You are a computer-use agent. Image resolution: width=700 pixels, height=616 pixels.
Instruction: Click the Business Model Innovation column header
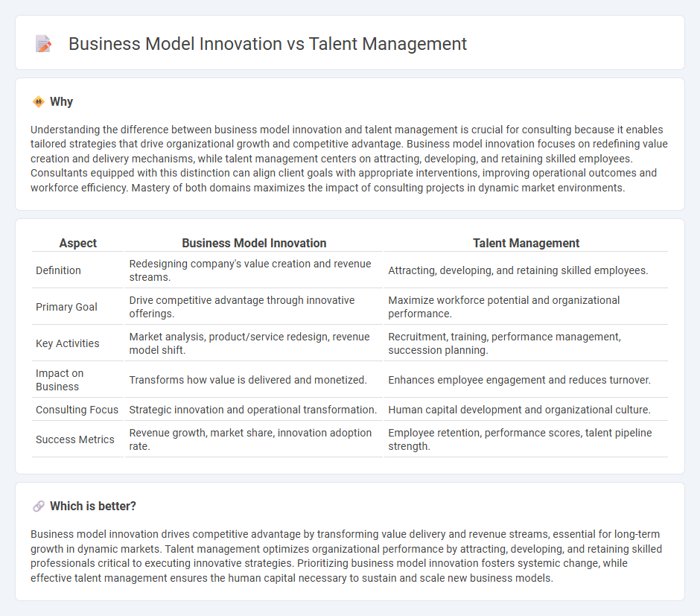pos(254,244)
